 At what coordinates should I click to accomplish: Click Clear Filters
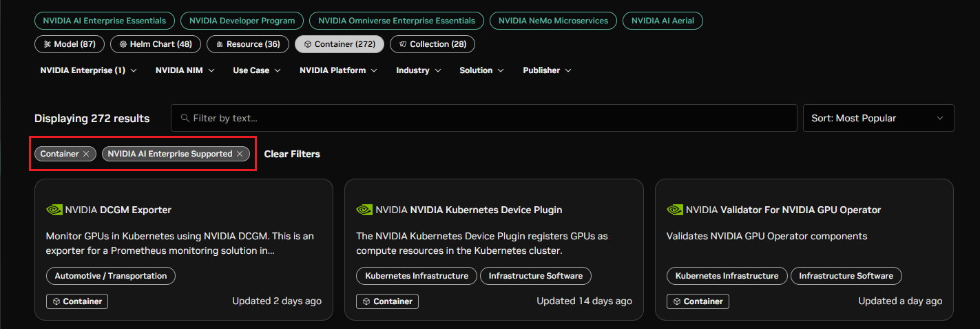coord(292,154)
